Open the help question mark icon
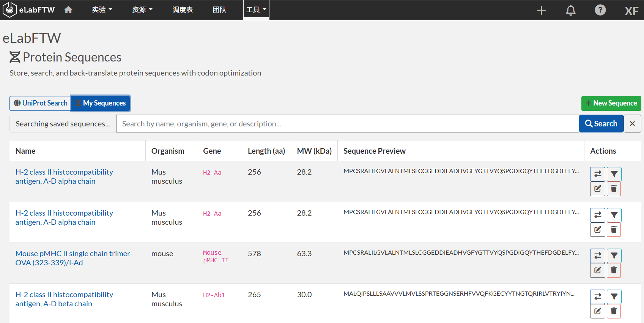The image size is (644, 323). tap(600, 10)
